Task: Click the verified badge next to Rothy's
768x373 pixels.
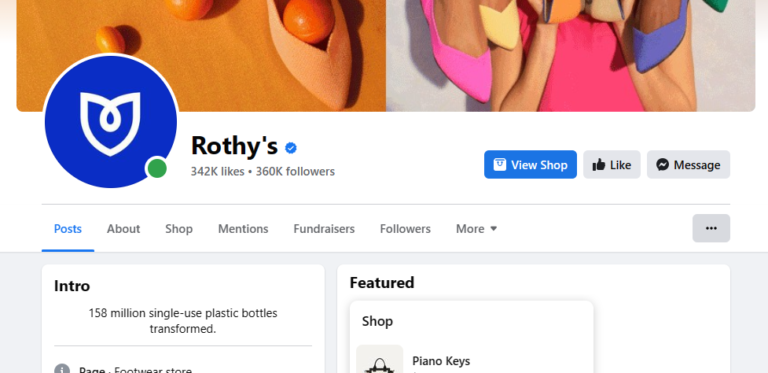Action: point(291,147)
